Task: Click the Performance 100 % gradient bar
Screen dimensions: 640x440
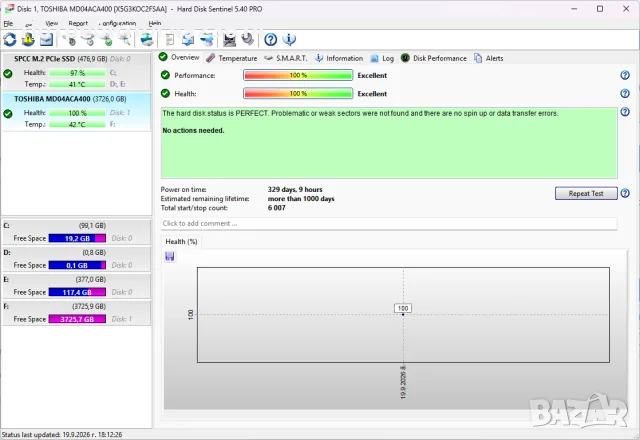Action: (298, 75)
